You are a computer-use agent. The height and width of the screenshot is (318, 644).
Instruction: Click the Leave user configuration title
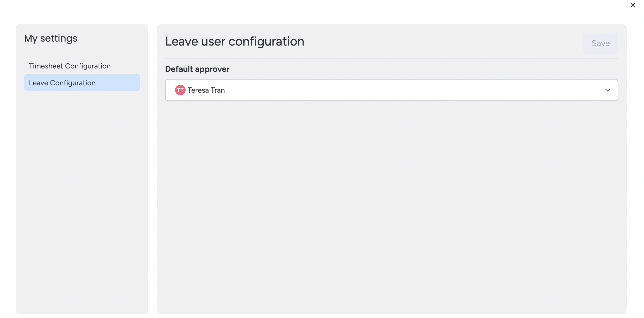click(x=235, y=41)
